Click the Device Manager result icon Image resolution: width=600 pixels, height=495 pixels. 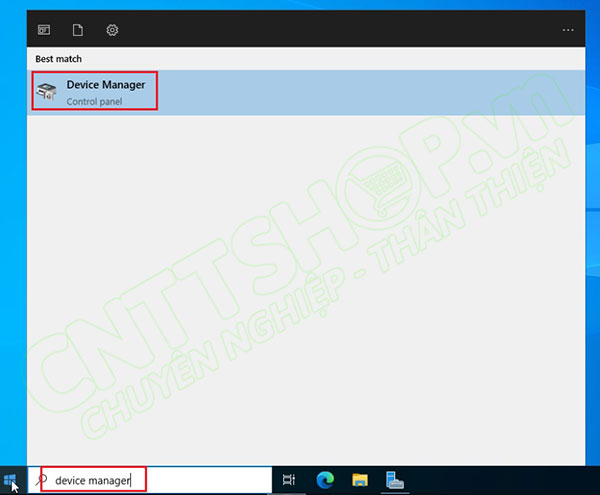coord(46,92)
